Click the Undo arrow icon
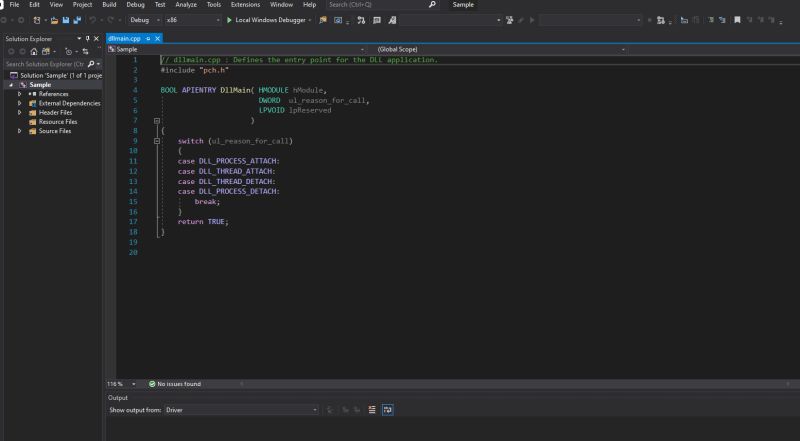 coord(92,20)
